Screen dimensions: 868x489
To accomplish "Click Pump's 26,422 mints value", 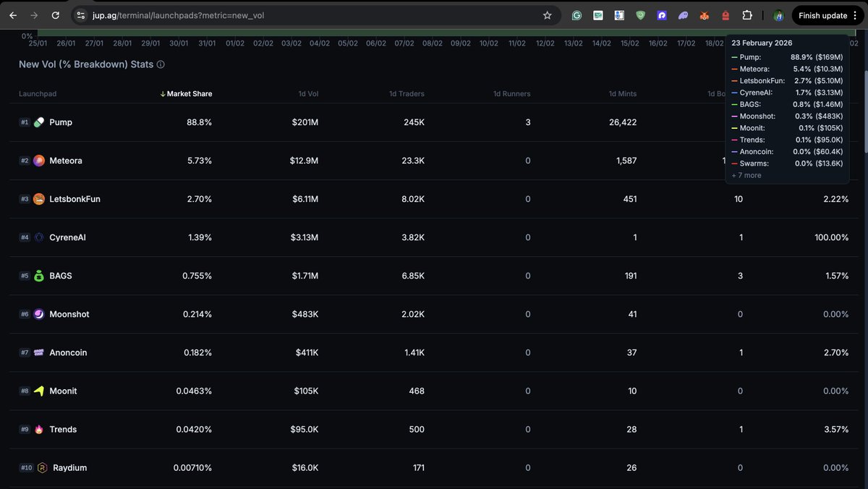I will tap(624, 122).
